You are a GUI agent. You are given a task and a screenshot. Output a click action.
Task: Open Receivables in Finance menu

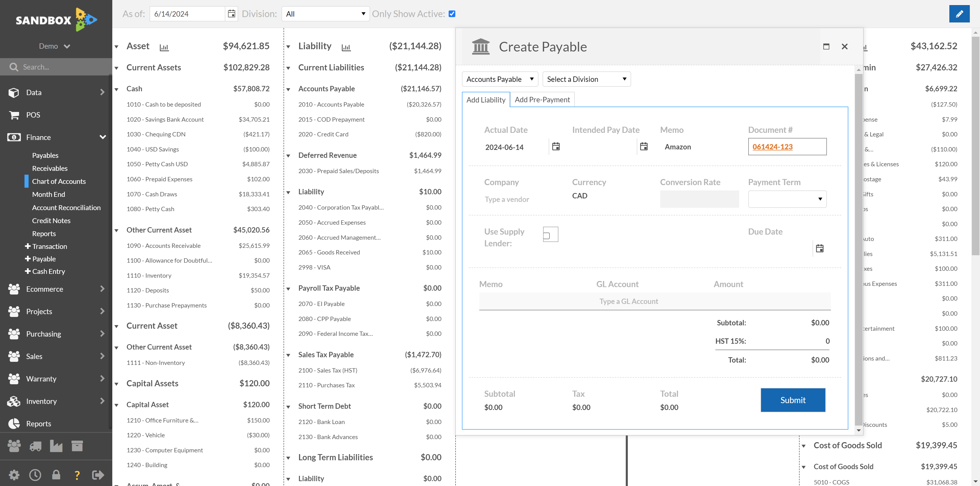50,168
